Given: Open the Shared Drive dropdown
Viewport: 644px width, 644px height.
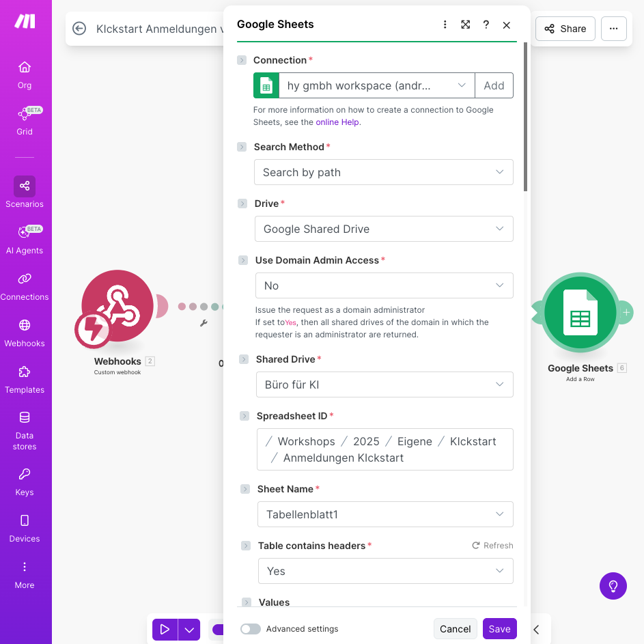Looking at the screenshot, I should (x=385, y=384).
